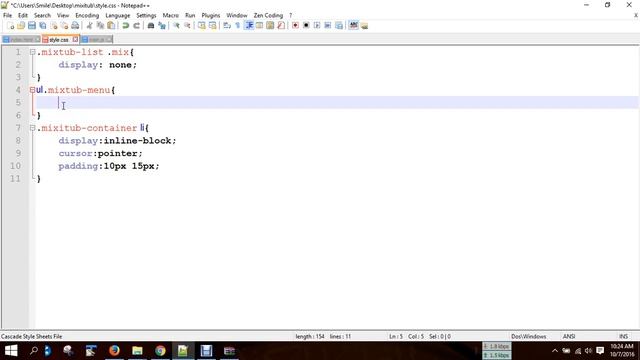This screenshot has height=360, width=640.
Task: Click the 'cursor:pointer;' code line
Action: 100,153
